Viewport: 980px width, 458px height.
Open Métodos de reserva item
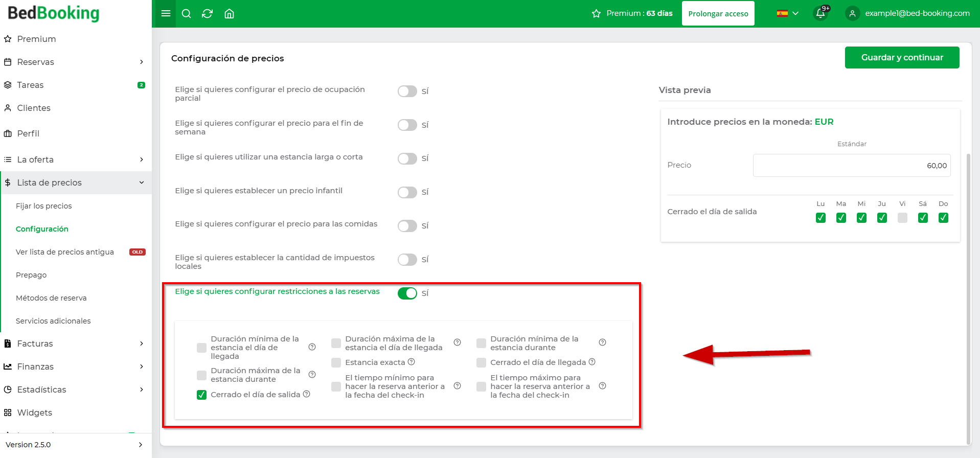pos(51,298)
